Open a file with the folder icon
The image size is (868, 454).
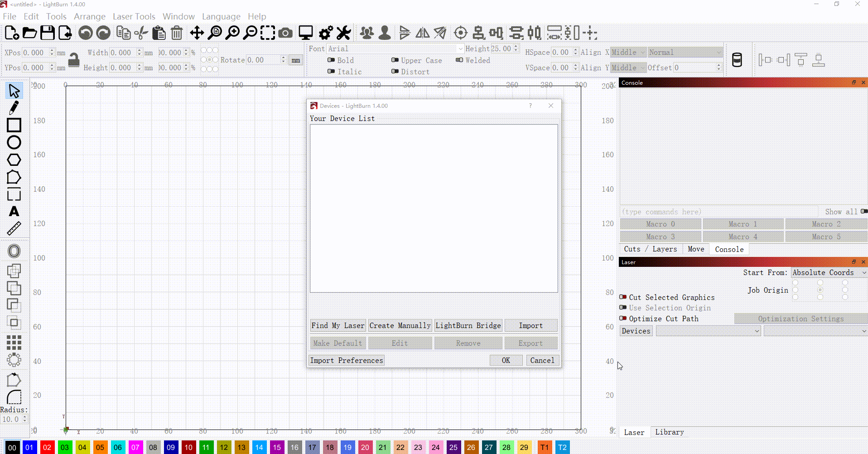tap(30, 33)
